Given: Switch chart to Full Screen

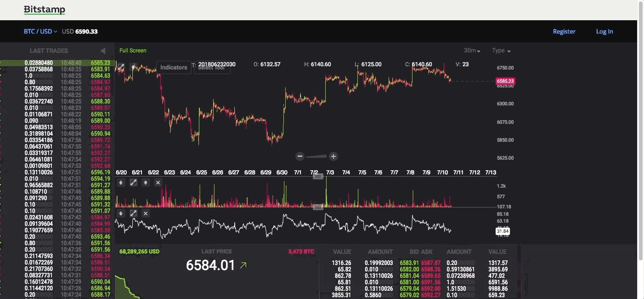Looking at the screenshot, I should click(x=133, y=51).
